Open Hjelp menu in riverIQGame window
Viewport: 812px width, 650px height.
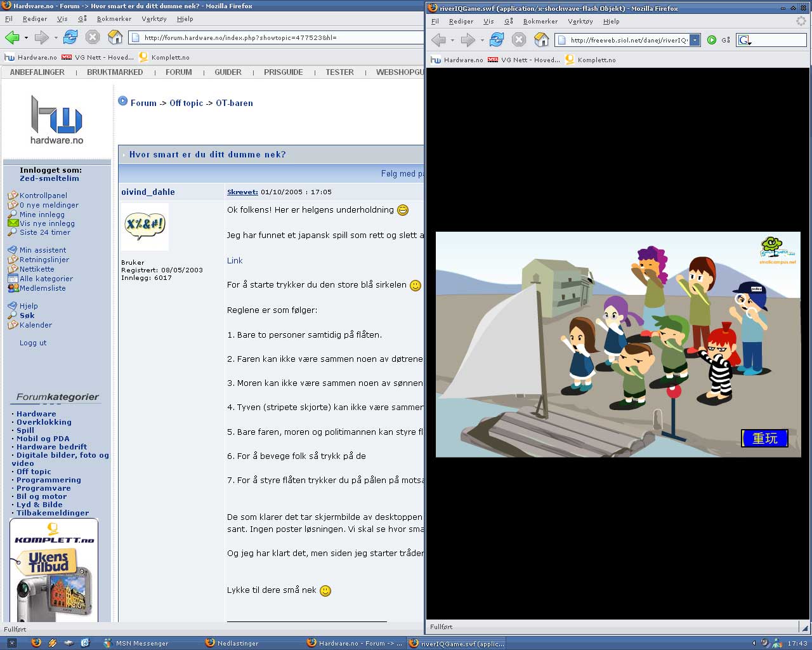click(611, 21)
